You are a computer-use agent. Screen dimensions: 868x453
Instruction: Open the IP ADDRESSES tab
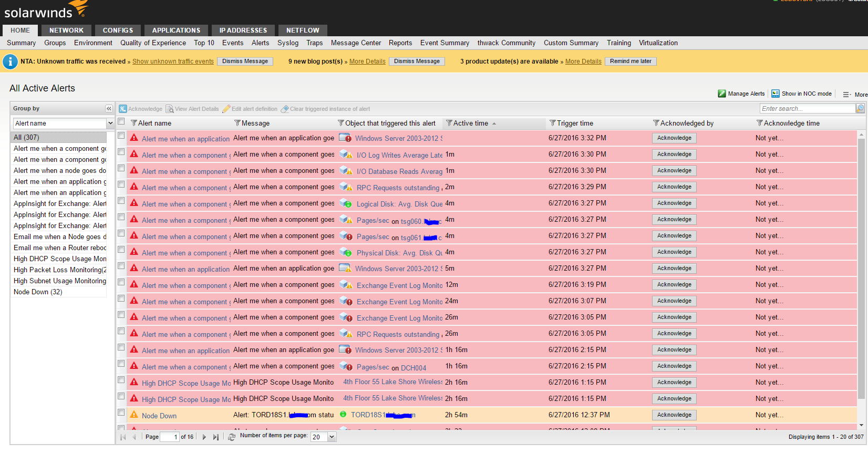pyautogui.click(x=243, y=30)
